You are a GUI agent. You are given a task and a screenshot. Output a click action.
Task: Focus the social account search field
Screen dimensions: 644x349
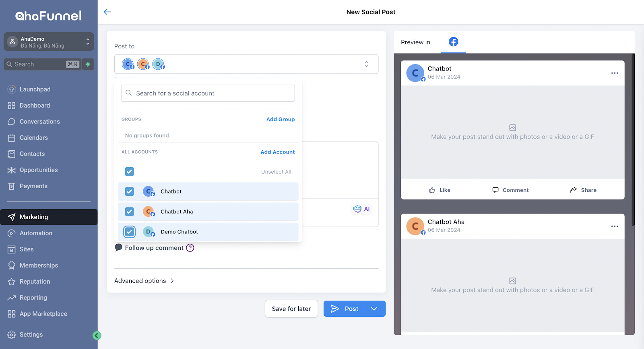(208, 93)
